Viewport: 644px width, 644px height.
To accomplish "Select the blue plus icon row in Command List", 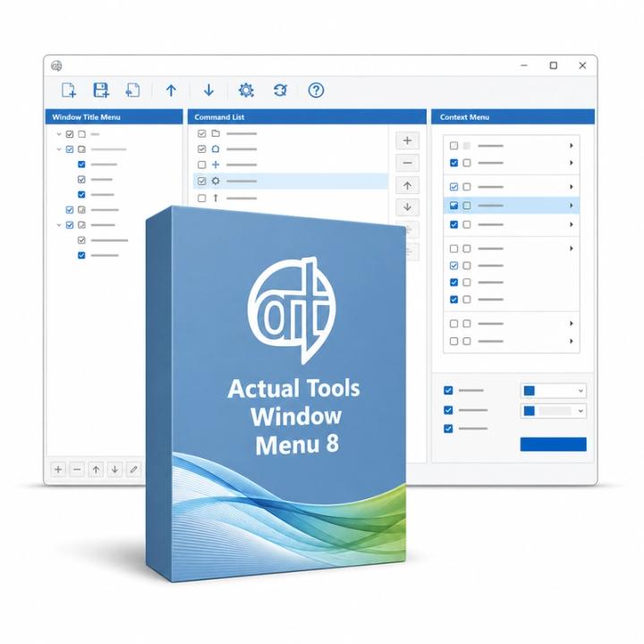I will point(290,165).
